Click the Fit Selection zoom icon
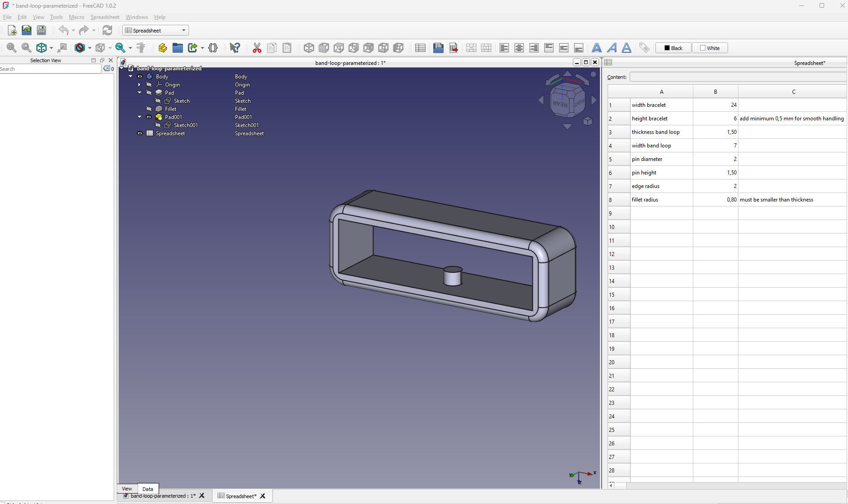 pos(27,48)
